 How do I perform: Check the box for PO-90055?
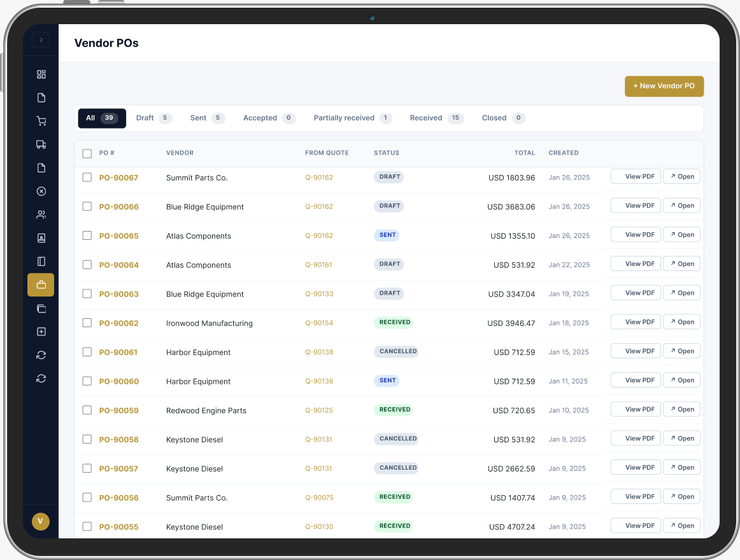pos(87,526)
